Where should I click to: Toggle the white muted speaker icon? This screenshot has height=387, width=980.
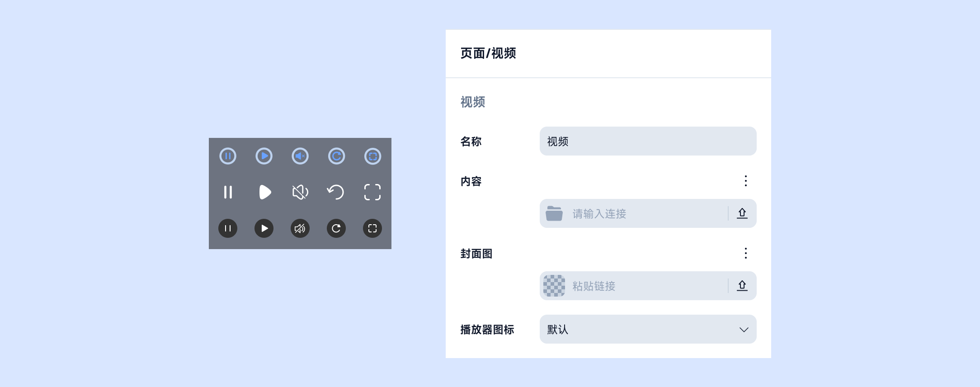300,192
